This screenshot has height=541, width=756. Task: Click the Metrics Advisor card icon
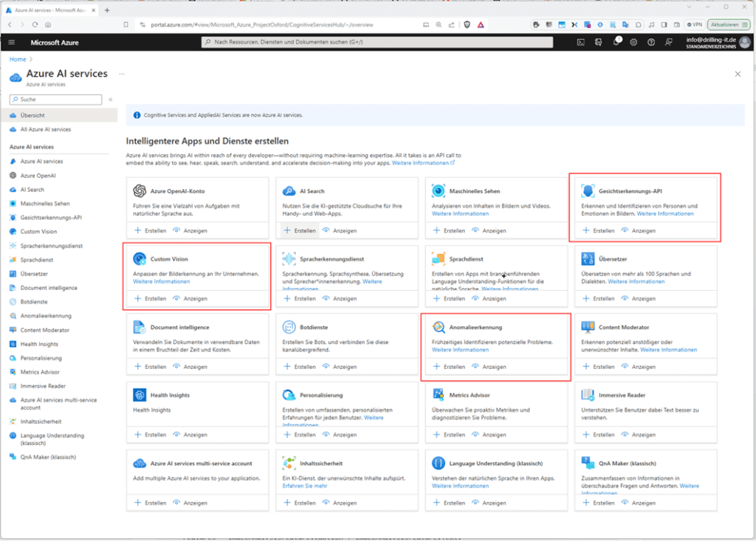[x=439, y=395]
